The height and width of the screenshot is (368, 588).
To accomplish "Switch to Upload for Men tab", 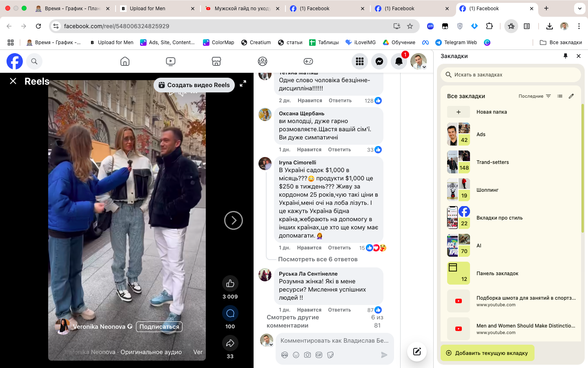I will click(x=158, y=9).
